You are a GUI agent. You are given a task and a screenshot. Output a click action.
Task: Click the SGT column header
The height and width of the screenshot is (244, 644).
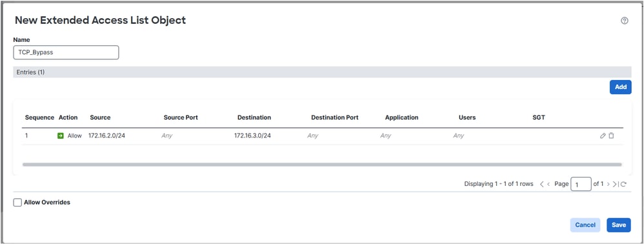538,117
